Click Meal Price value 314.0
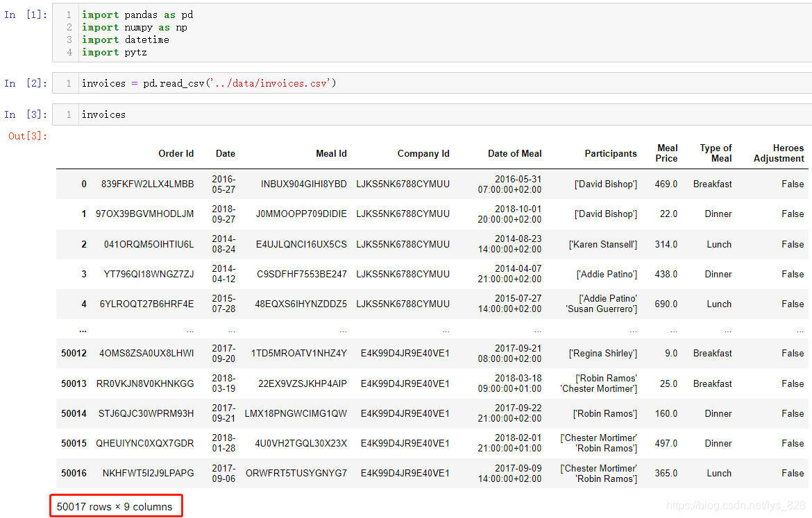 (x=666, y=244)
